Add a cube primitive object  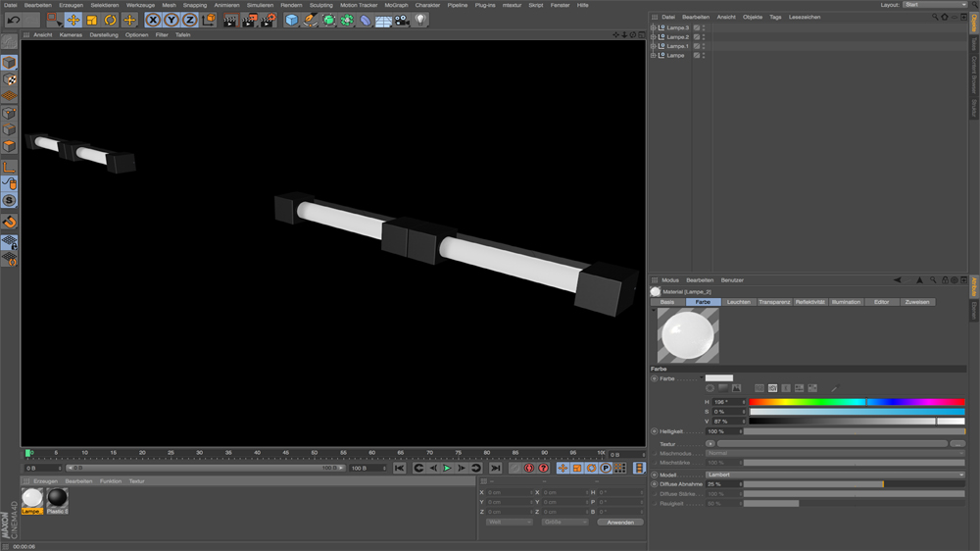click(x=291, y=20)
